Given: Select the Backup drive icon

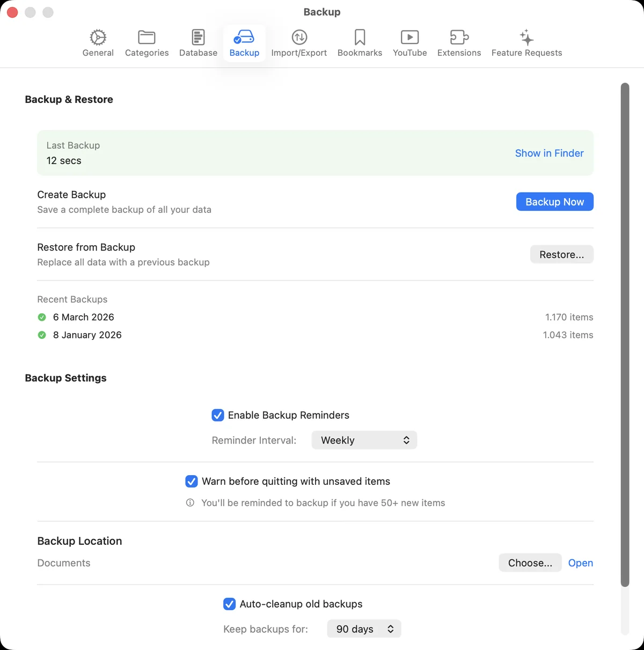Looking at the screenshot, I should (x=244, y=37).
